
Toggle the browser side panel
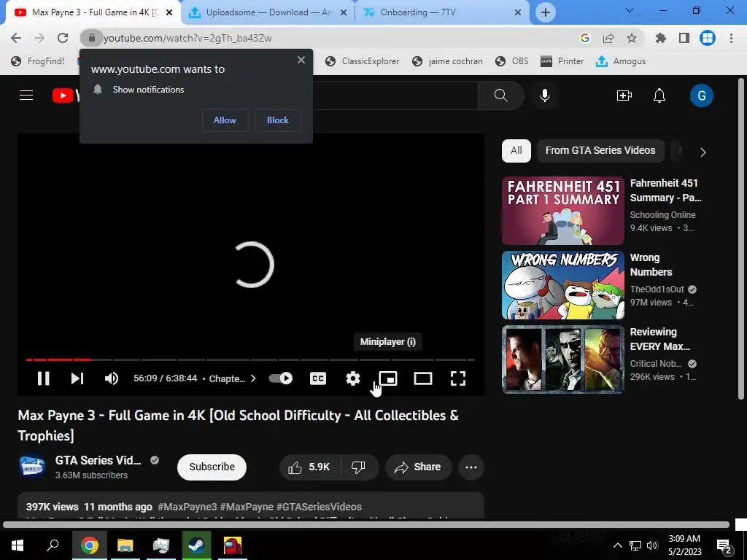[x=684, y=38]
